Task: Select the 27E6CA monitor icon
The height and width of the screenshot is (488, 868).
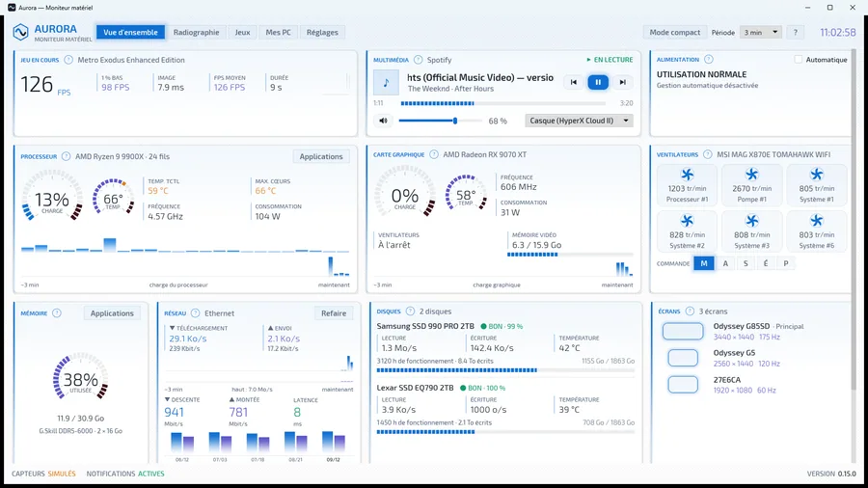Action: click(683, 385)
